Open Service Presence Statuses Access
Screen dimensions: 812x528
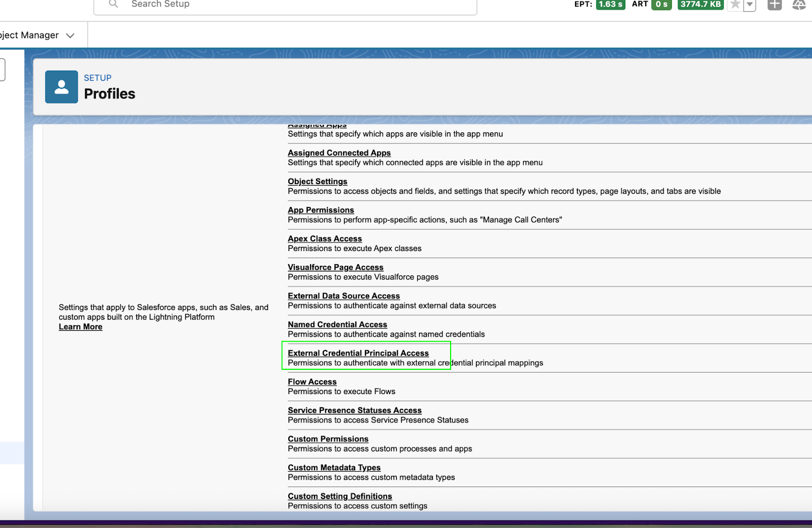[x=354, y=410]
